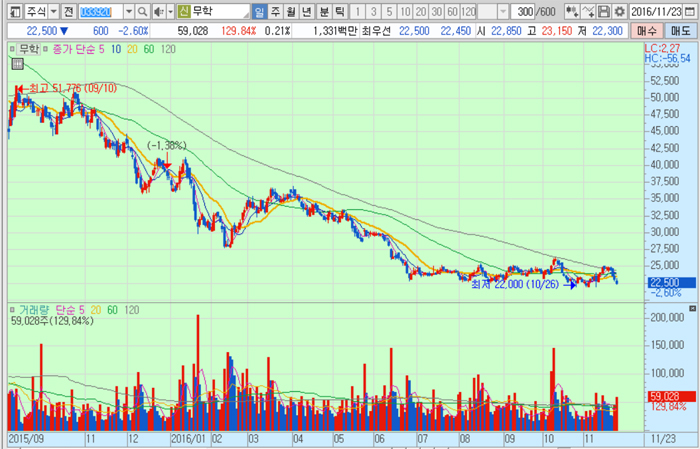The width and height of the screenshot is (700, 449).
Task: Select the daily (일) chart period
Action: click(260, 12)
